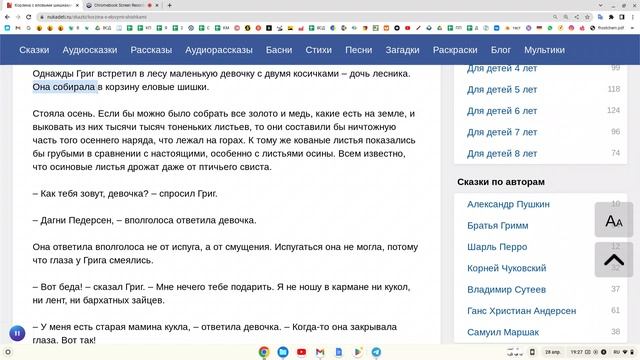Open the Gmail bookmark in the bookmarks bar
The height and width of the screenshot is (360, 640).
[18, 28]
